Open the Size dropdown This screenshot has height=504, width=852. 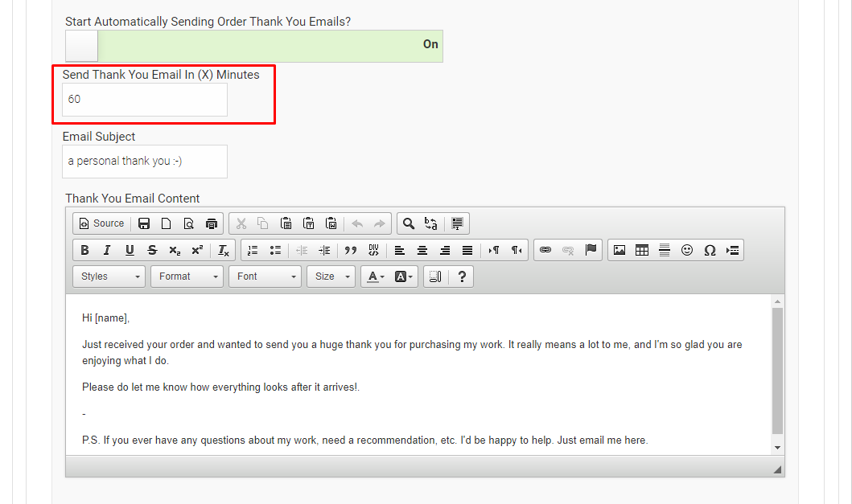(x=331, y=277)
